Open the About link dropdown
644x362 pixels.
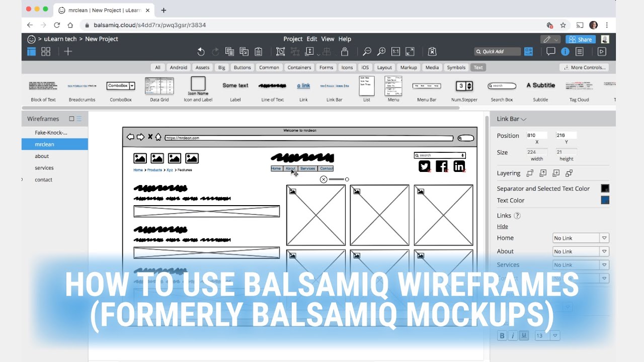click(x=581, y=251)
